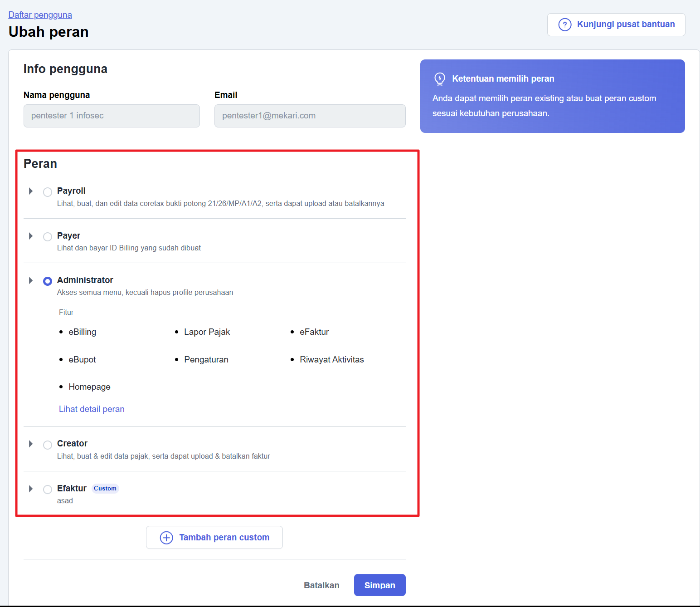Viewport: 700px width, 607px height.
Task: Click the Nama pengguna input field
Action: [x=112, y=116]
